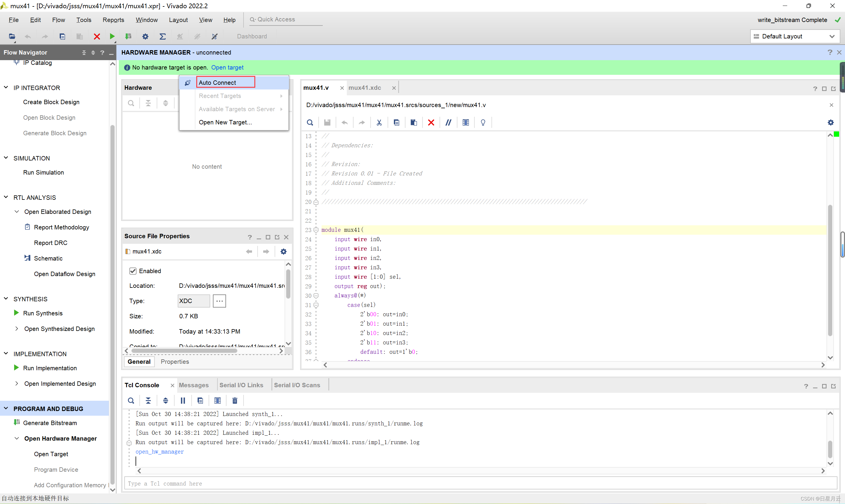Uncheck the Enabled checkbox
The height and width of the screenshot is (504, 845).
point(133,271)
